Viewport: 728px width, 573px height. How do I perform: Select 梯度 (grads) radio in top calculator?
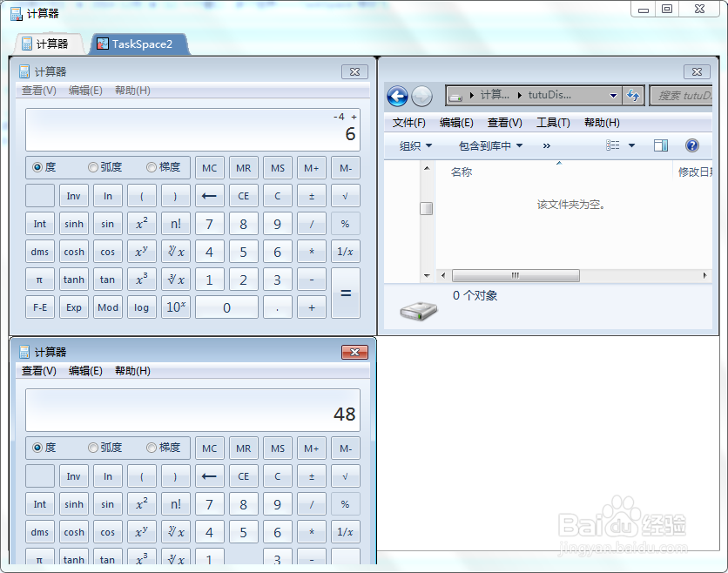tap(152, 167)
